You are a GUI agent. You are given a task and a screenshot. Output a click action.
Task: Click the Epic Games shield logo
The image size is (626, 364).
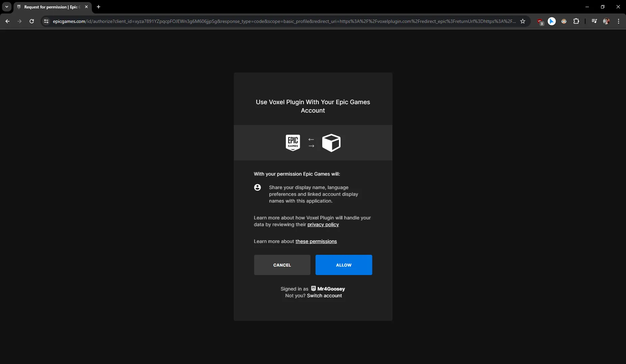293,143
